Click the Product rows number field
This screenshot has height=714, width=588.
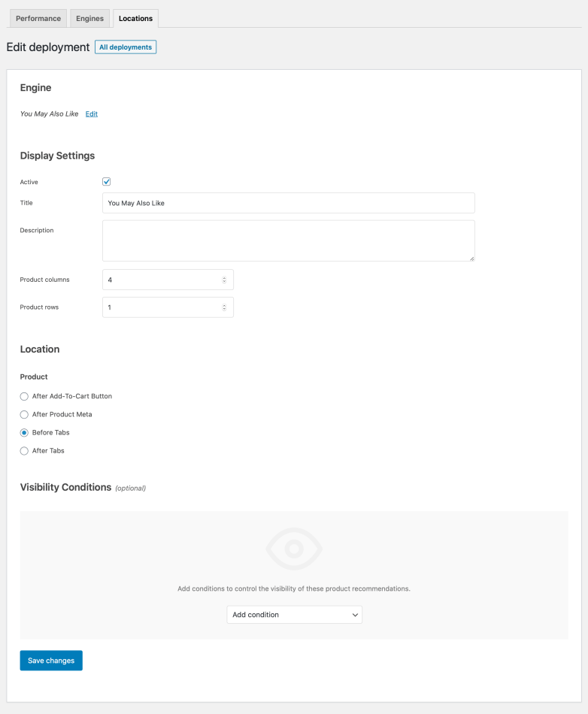click(162, 307)
